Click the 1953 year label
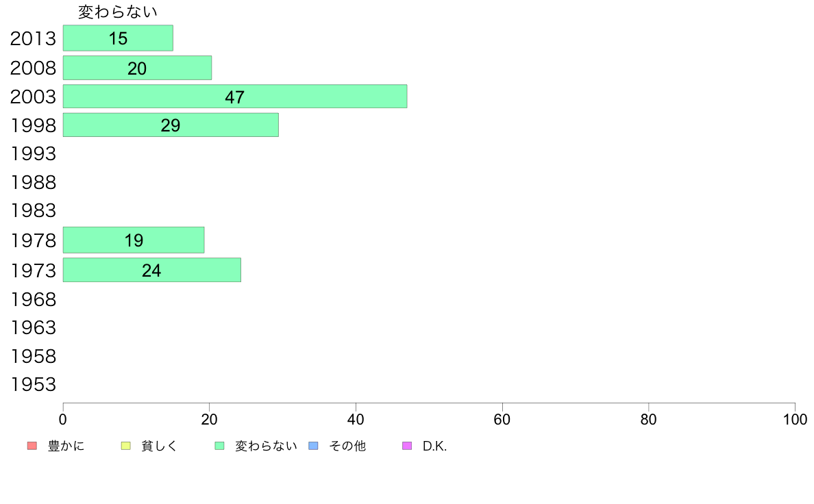Viewport: 814px width, 504px height. (33, 385)
